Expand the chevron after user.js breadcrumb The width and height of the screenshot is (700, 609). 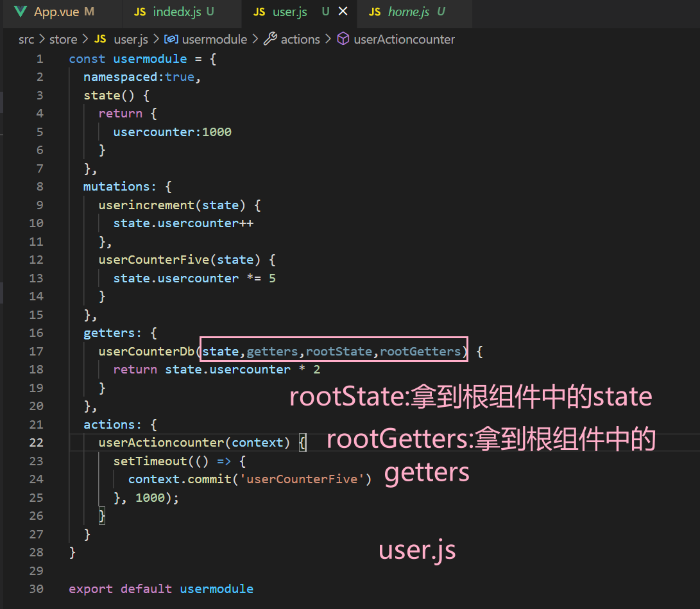[x=157, y=39]
